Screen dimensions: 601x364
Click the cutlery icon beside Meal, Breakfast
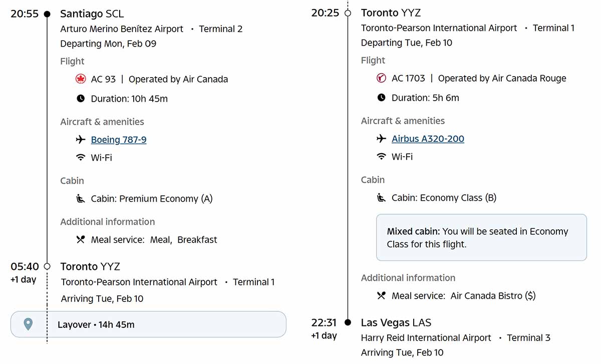81,240
